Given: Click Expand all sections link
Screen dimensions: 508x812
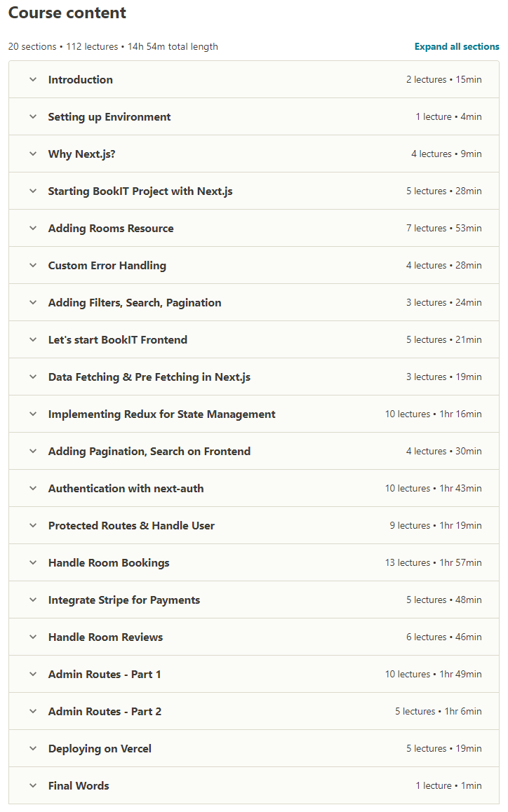Looking at the screenshot, I should click(457, 46).
